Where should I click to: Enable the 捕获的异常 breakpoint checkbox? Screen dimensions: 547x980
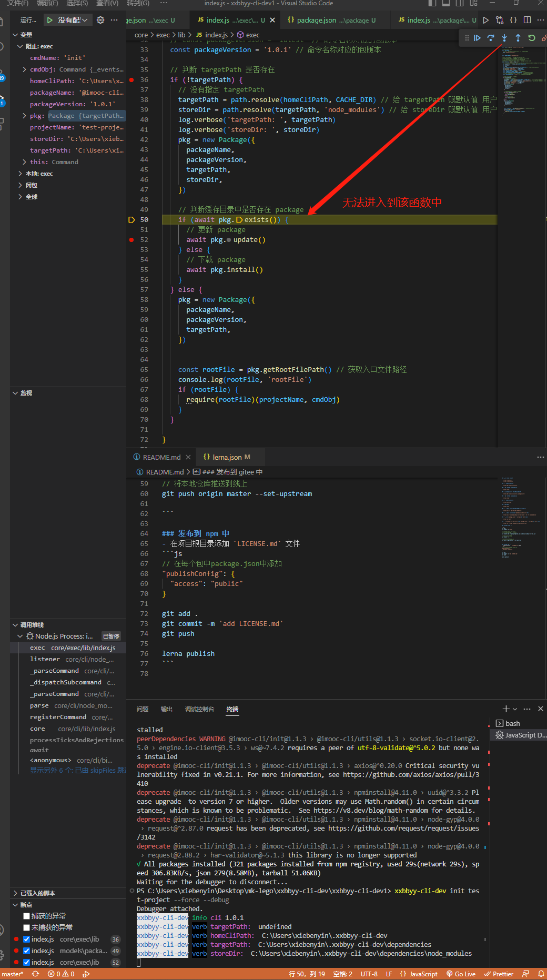click(x=26, y=916)
